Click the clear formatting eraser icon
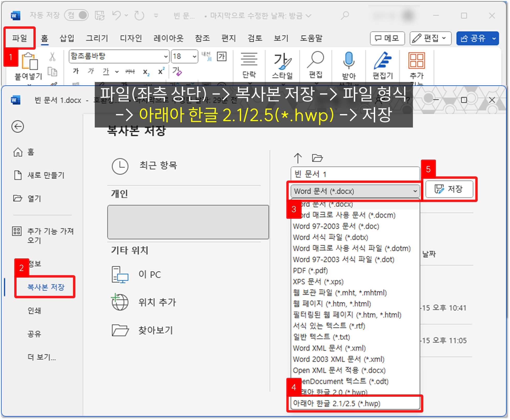The image size is (510, 420). pyautogui.click(x=177, y=71)
